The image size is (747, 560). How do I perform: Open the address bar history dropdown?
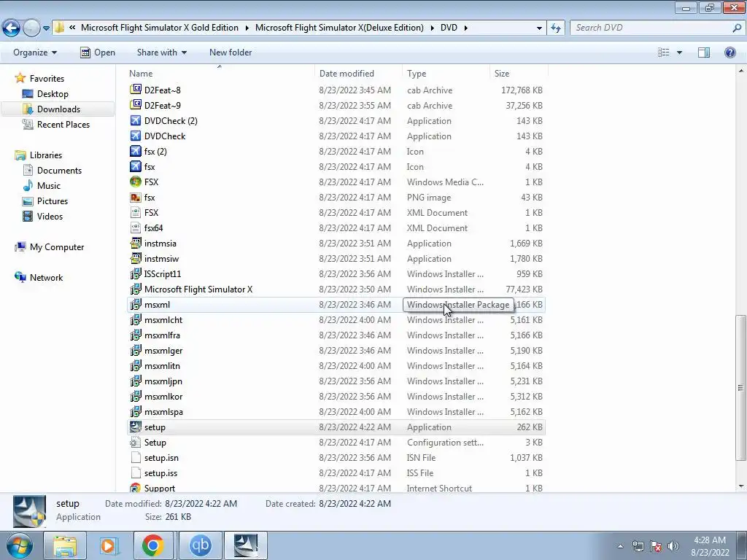tap(539, 28)
